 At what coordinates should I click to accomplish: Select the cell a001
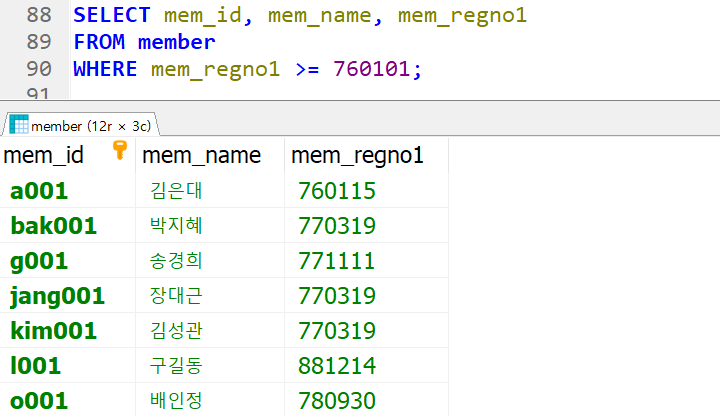[68, 191]
